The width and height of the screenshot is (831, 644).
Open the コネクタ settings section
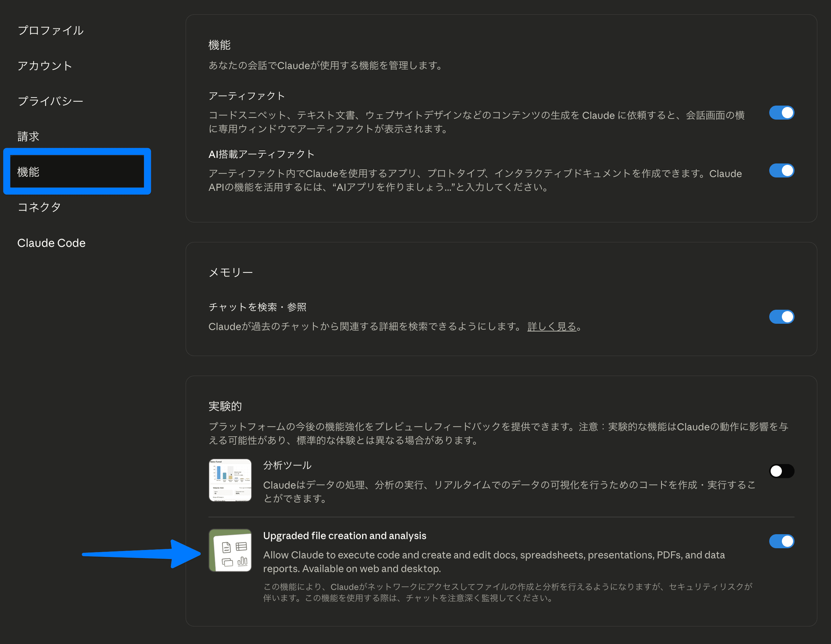coord(39,207)
